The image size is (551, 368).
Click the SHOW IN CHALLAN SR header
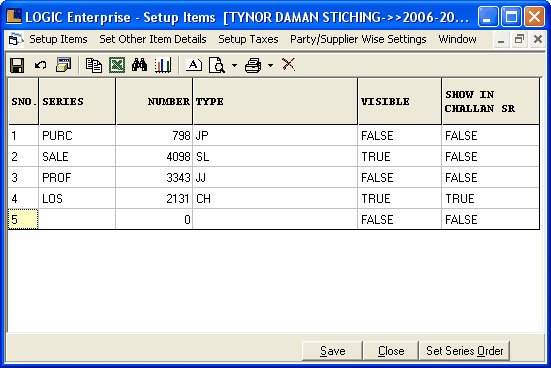(x=491, y=101)
